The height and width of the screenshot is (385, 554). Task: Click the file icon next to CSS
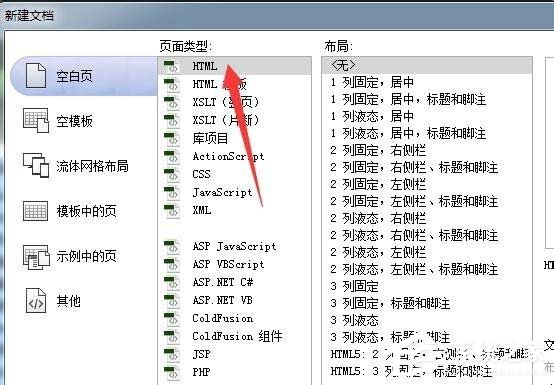pos(172,174)
